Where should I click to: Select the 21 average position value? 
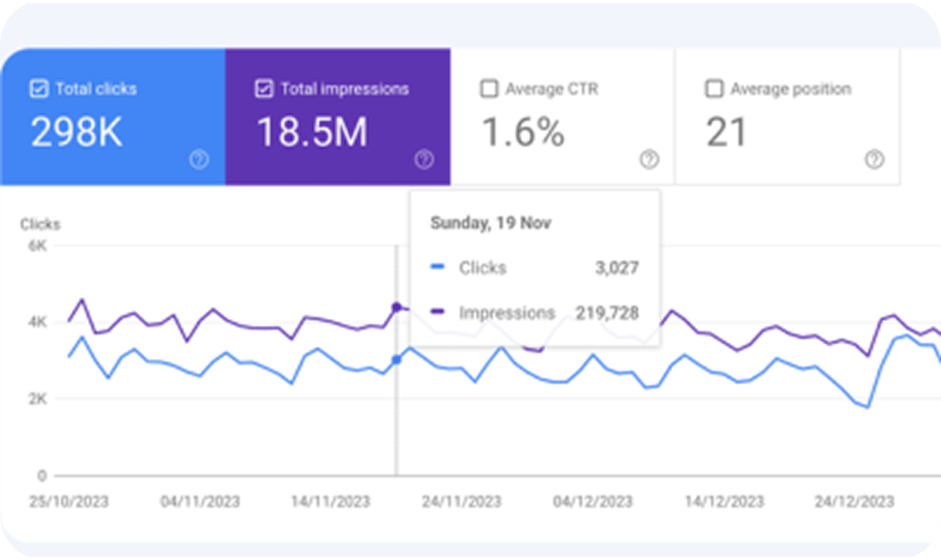(726, 133)
